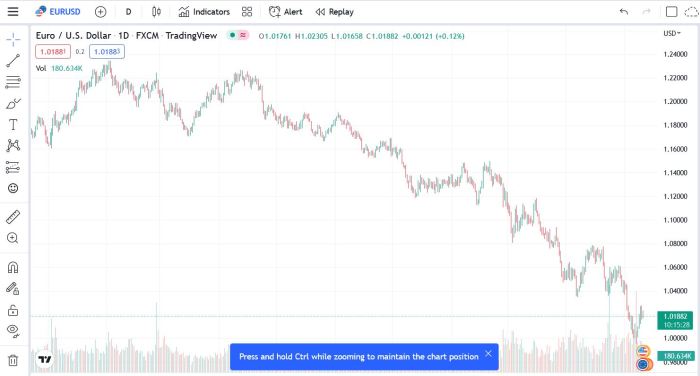Choose the brush drawing tool
This screenshot has width=700, height=376.
coord(13,104)
